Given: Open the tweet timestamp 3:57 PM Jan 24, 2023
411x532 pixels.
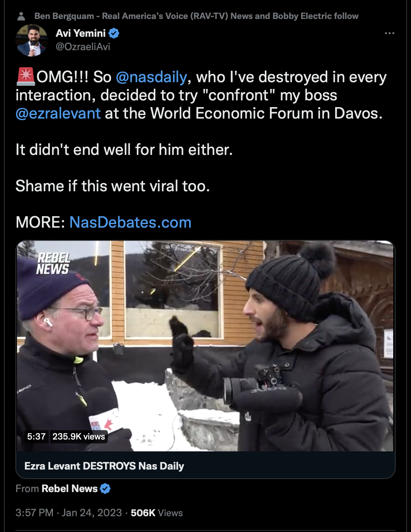Looking at the screenshot, I should (x=69, y=513).
